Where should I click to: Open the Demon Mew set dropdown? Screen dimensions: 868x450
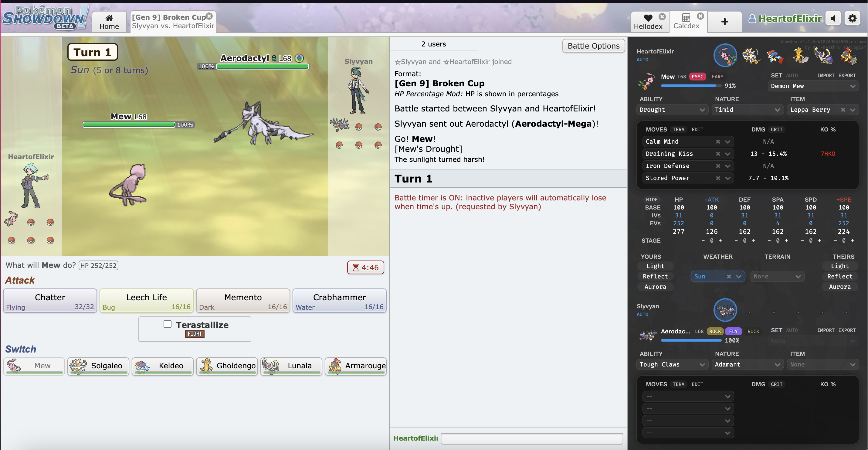click(x=813, y=86)
